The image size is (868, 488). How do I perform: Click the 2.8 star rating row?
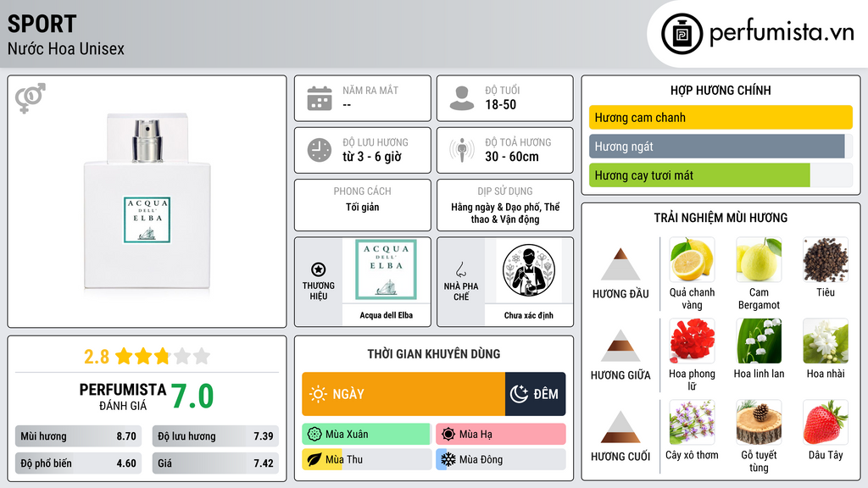click(147, 357)
